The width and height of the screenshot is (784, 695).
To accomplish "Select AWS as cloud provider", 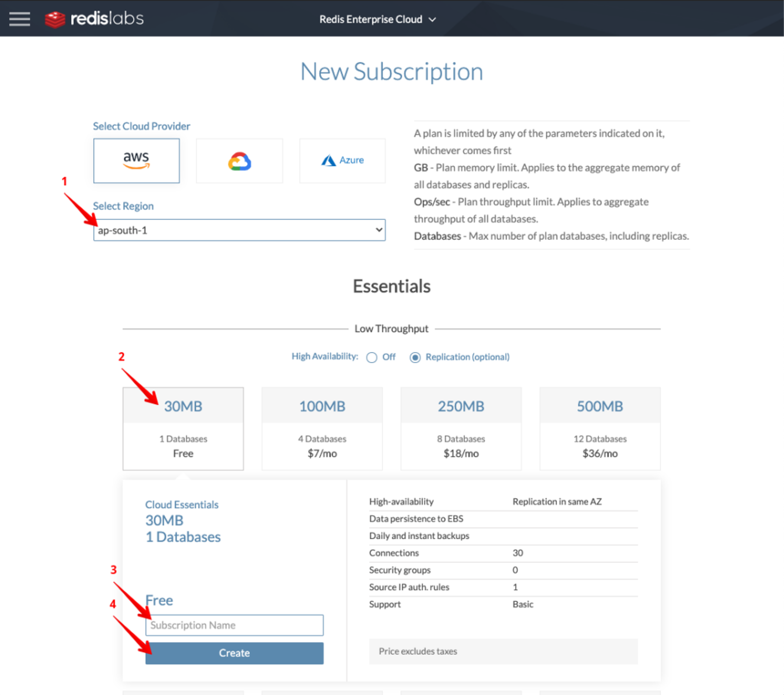I will pyautogui.click(x=136, y=161).
